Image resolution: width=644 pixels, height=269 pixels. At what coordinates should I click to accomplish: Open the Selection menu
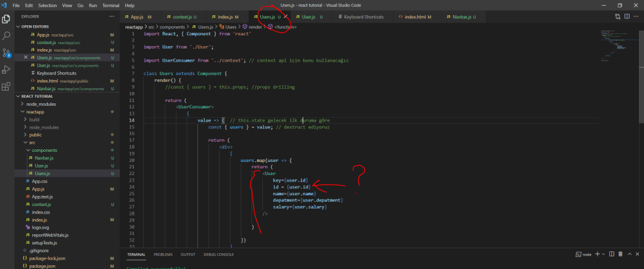[x=46, y=5]
